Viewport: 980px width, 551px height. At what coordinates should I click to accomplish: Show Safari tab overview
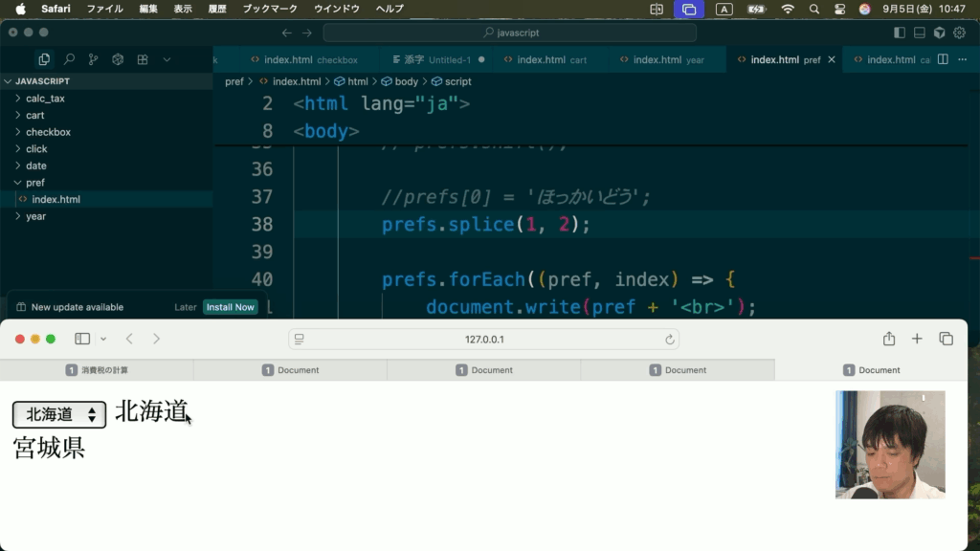pyautogui.click(x=946, y=339)
